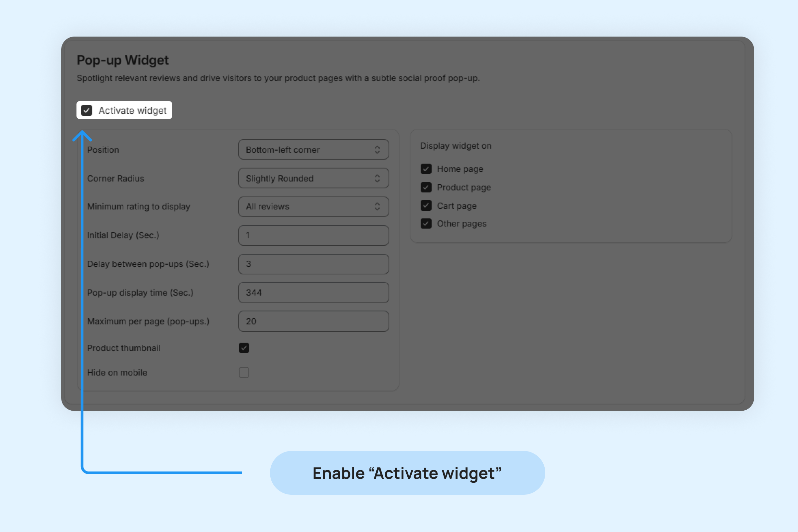The image size is (798, 532).
Task: Click the Pop-up display time field
Action: (313, 293)
